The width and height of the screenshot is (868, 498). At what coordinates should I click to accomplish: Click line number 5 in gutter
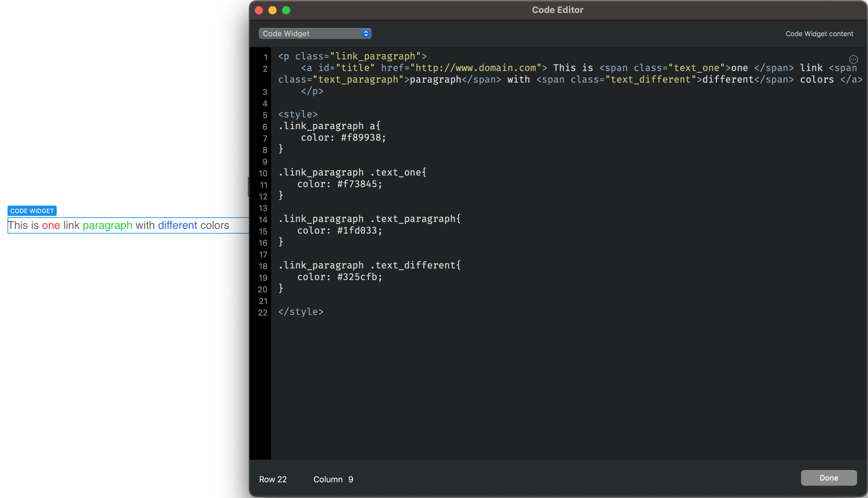(265, 115)
